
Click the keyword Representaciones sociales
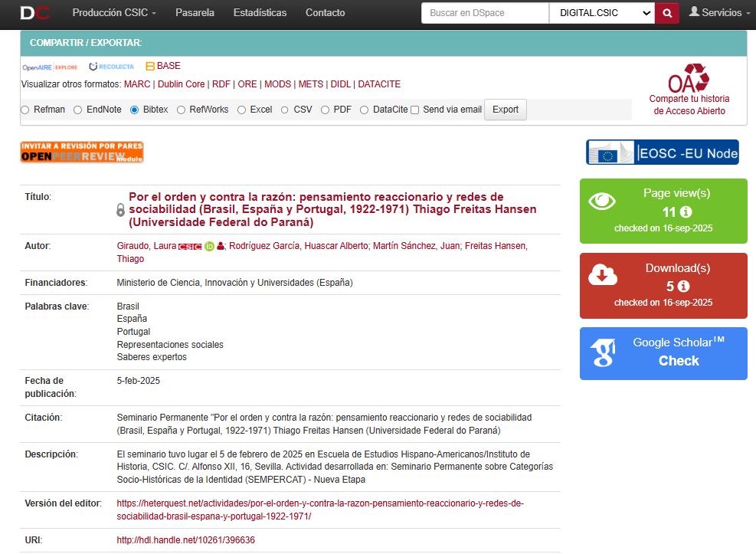(170, 344)
